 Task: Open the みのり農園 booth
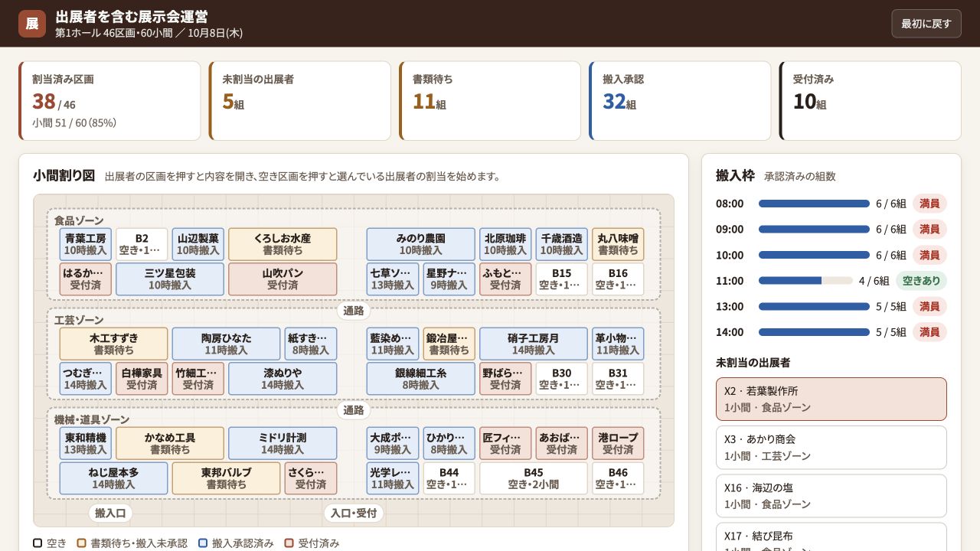[420, 244]
